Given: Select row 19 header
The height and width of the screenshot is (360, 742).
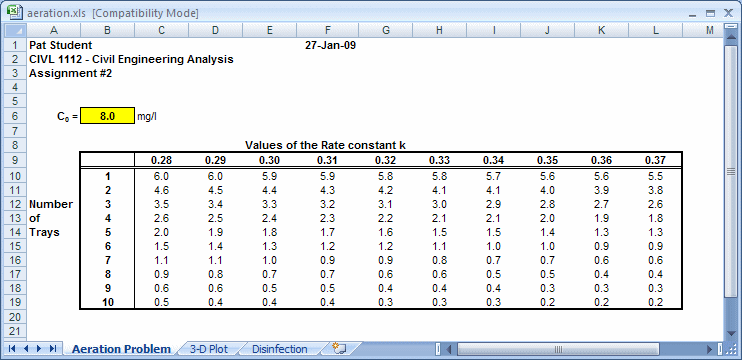Looking at the screenshot, I should (x=15, y=302).
